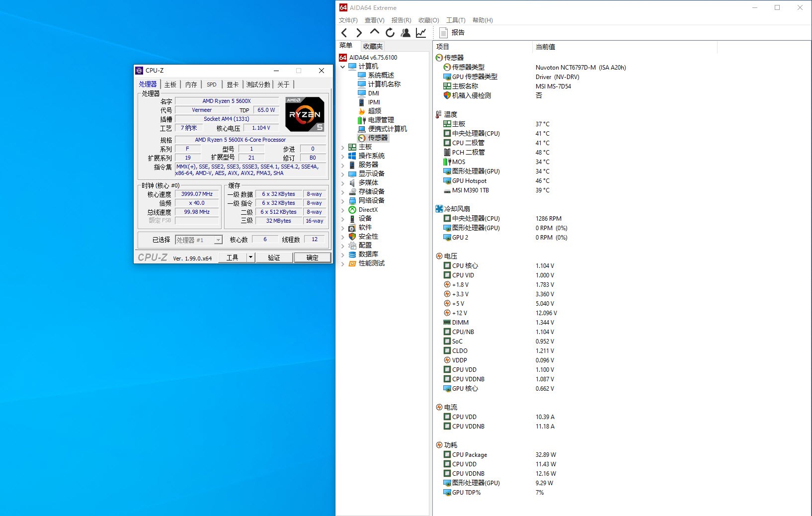This screenshot has width=812, height=516.
Task: Open the user icon in AIDA64 toolbar
Action: click(406, 33)
